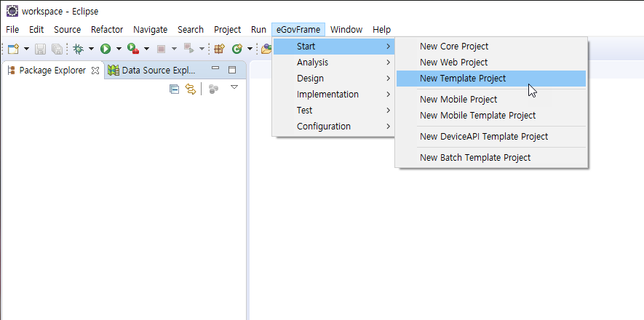The height and width of the screenshot is (320, 644).
Task: Choose New Template Project
Action: (x=491, y=79)
